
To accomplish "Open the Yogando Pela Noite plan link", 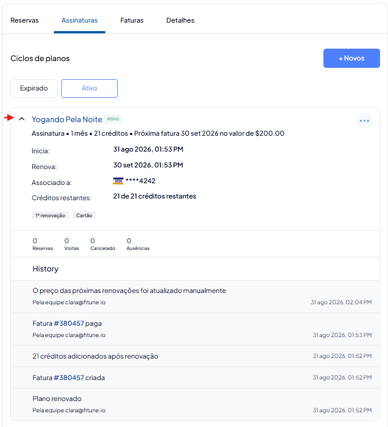I will 67,119.
